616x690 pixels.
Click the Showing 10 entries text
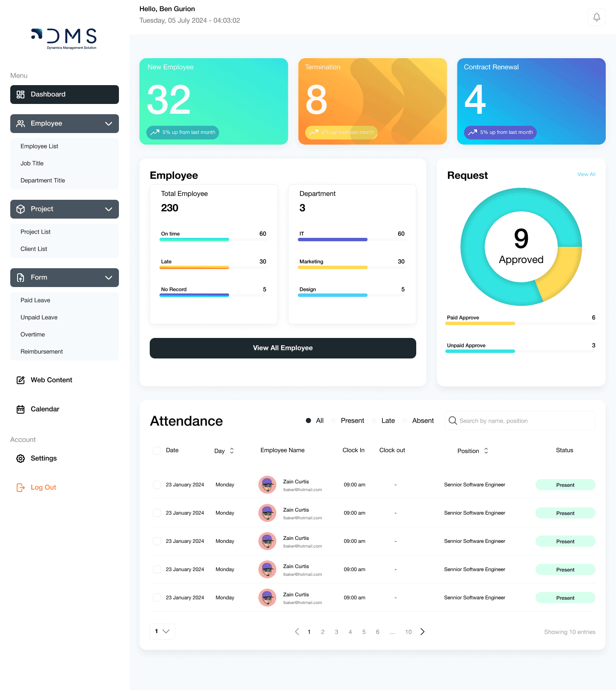click(569, 632)
